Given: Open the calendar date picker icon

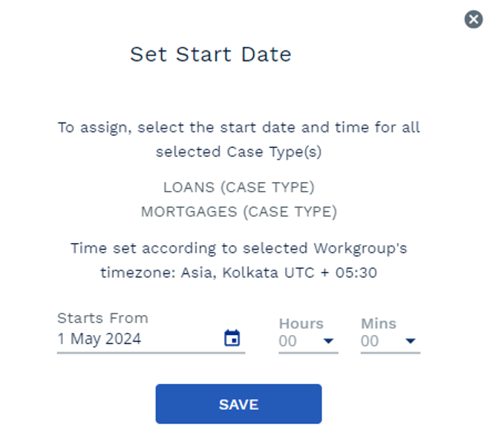Looking at the screenshot, I should (232, 338).
